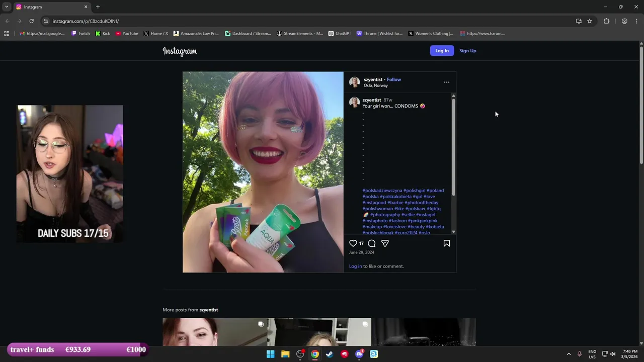The width and height of the screenshot is (644, 362).
Task: Open Steam from the taskbar
Action: 330,354
